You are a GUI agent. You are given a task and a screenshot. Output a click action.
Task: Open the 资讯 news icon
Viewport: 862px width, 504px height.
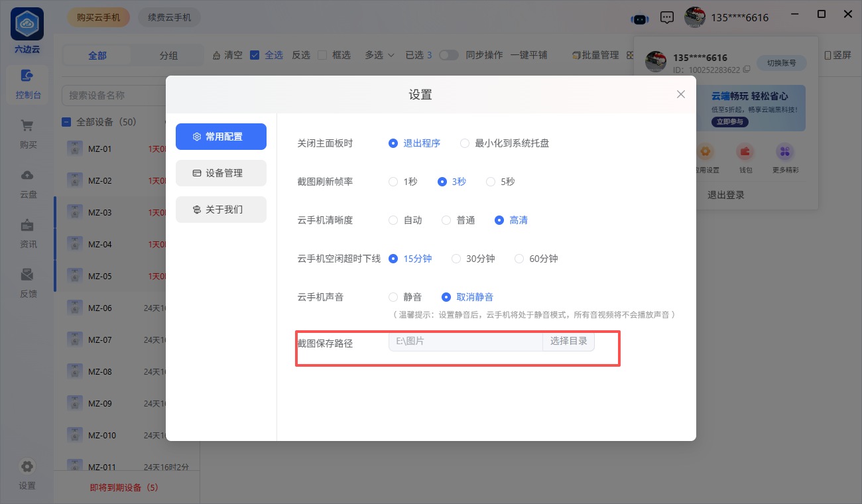click(x=28, y=225)
